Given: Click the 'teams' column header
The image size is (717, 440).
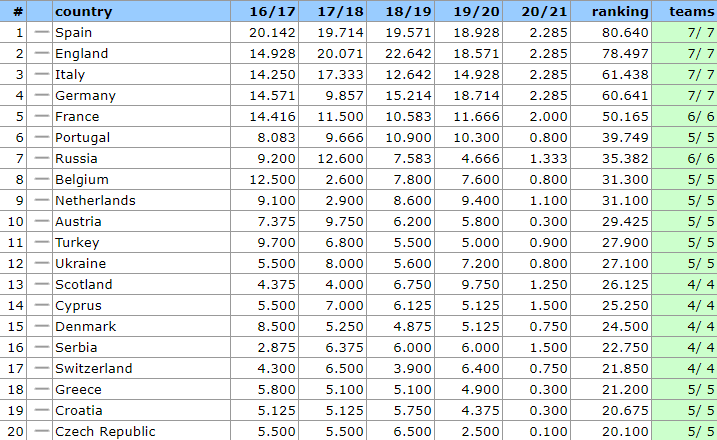Looking at the screenshot, I should pyautogui.click(x=685, y=12).
